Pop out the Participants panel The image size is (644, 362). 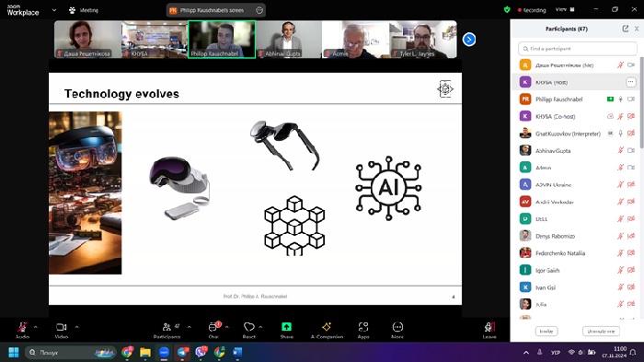(x=625, y=29)
